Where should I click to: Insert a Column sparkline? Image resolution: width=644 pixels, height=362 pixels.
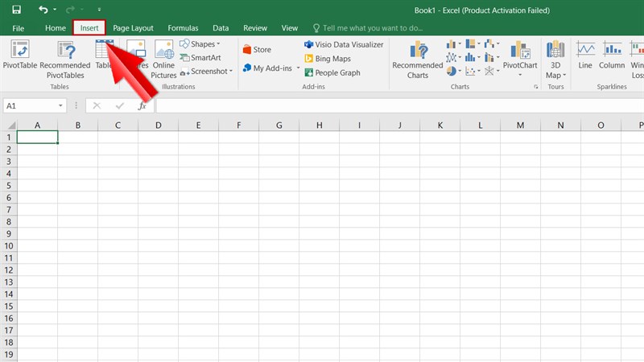[x=612, y=55]
